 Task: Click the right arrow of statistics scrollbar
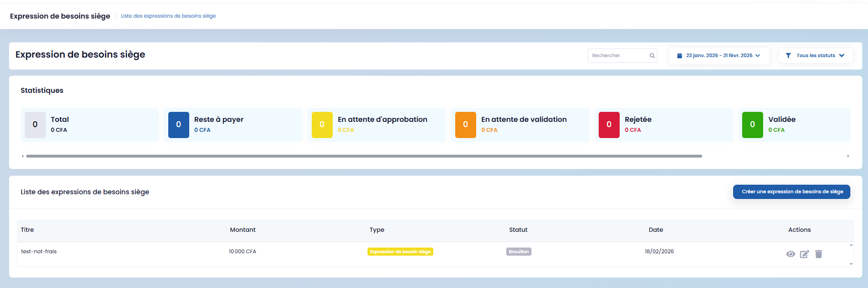click(848, 156)
